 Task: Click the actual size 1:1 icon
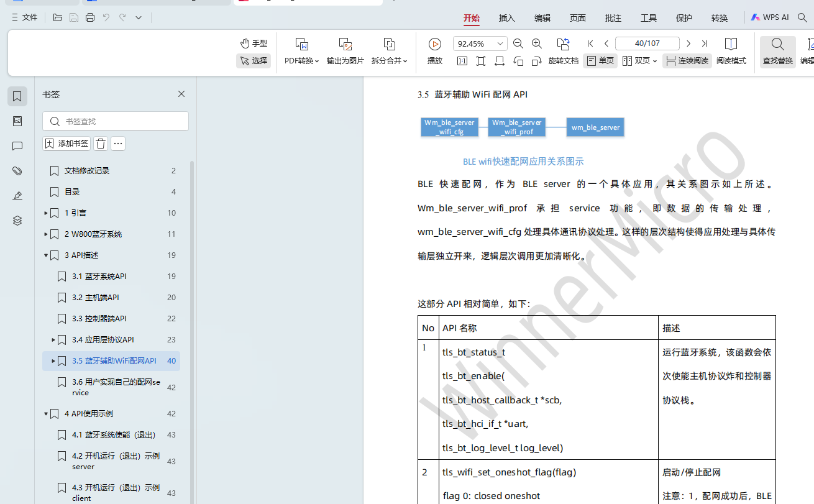(462, 61)
